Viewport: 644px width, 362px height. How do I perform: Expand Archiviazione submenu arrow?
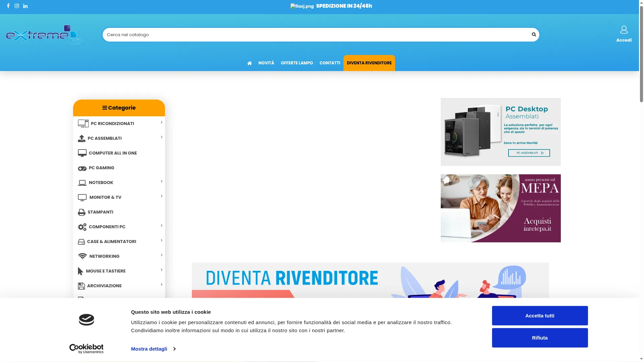point(161,285)
